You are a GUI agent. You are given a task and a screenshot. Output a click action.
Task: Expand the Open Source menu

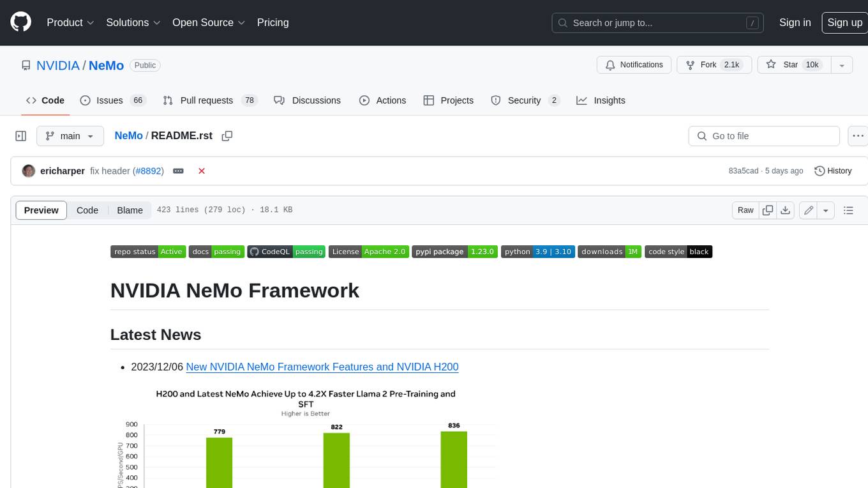click(x=209, y=22)
